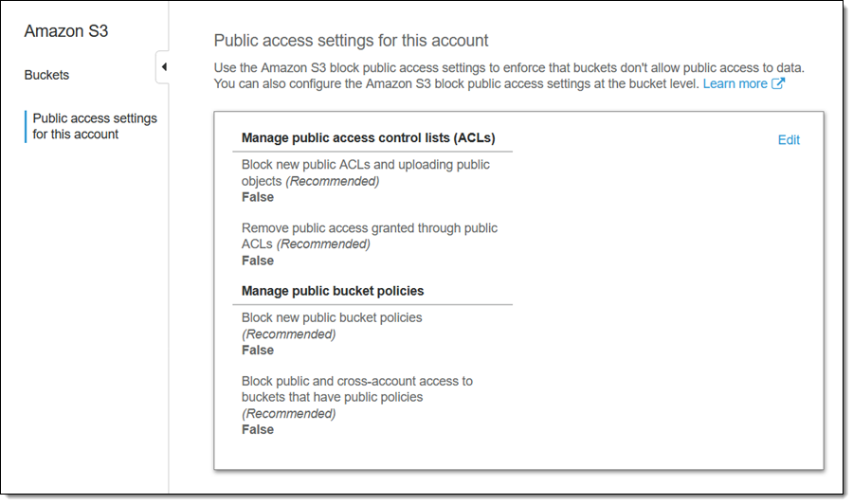Select the Manage public bucket policies heading
Image resolution: width=853 pixels, height=504 pixels.
tap(332, 291)
